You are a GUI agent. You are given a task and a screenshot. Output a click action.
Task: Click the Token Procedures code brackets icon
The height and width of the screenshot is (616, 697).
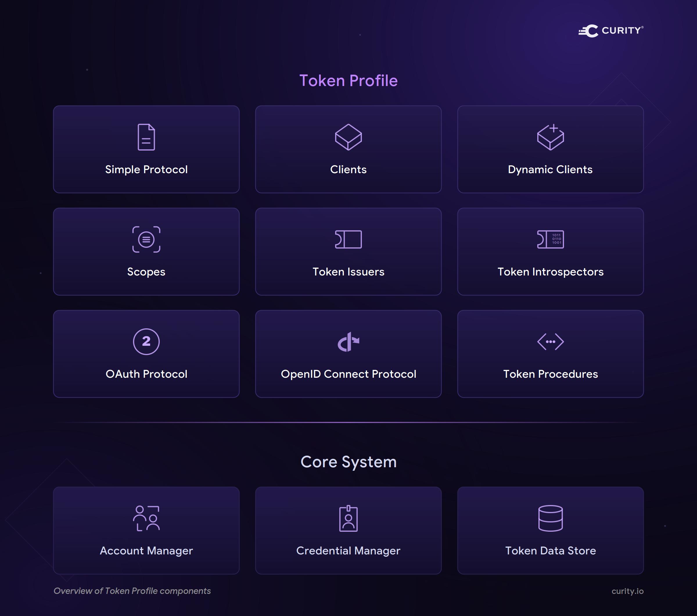tap(550, 341)
